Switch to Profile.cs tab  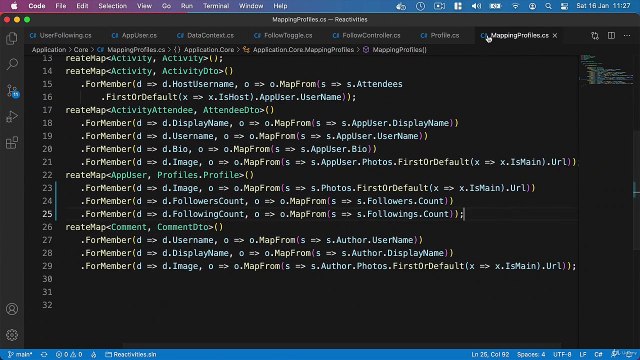click(x=440, y=36)
